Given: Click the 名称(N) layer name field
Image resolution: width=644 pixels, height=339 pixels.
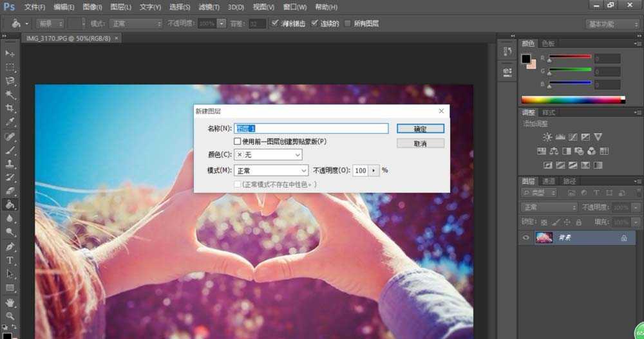Looking at the screenshot, I should (x=311, y=129).
